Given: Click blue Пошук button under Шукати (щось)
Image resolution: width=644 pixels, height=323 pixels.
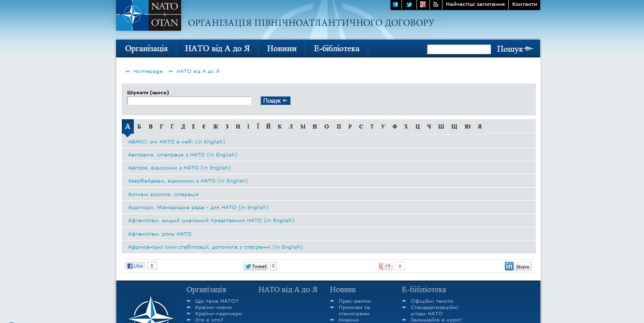Looking at the screenshot, I should coord(275,100).
